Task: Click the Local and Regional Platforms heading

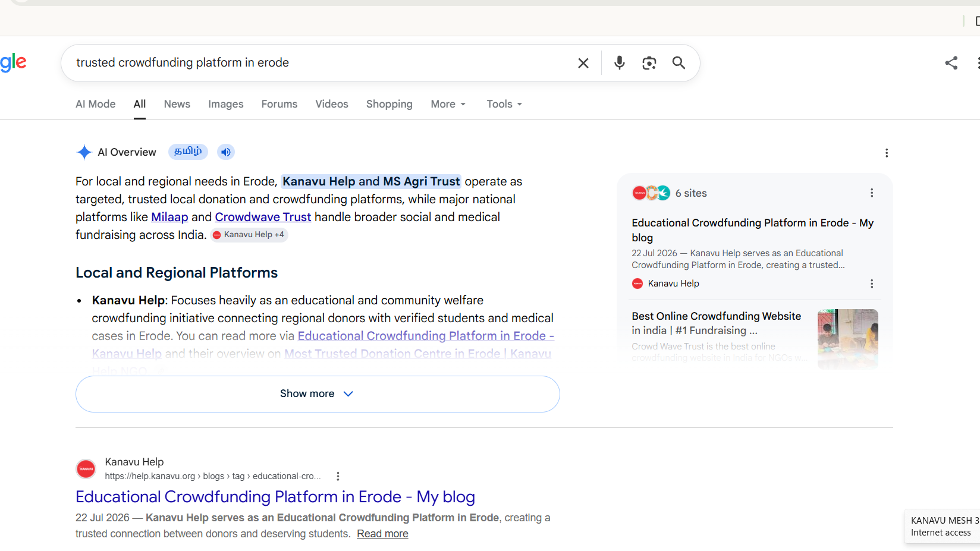Action: click(177, 273)
